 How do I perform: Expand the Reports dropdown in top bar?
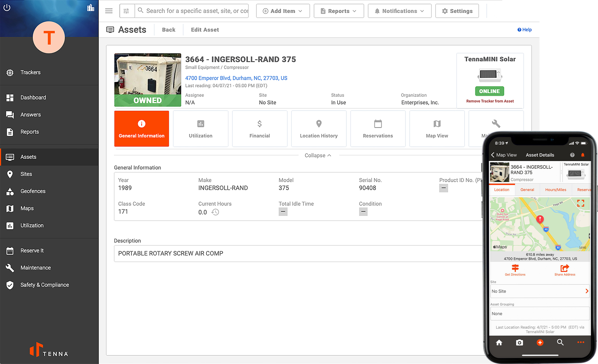pyautogui.click(x=339, y=11)
